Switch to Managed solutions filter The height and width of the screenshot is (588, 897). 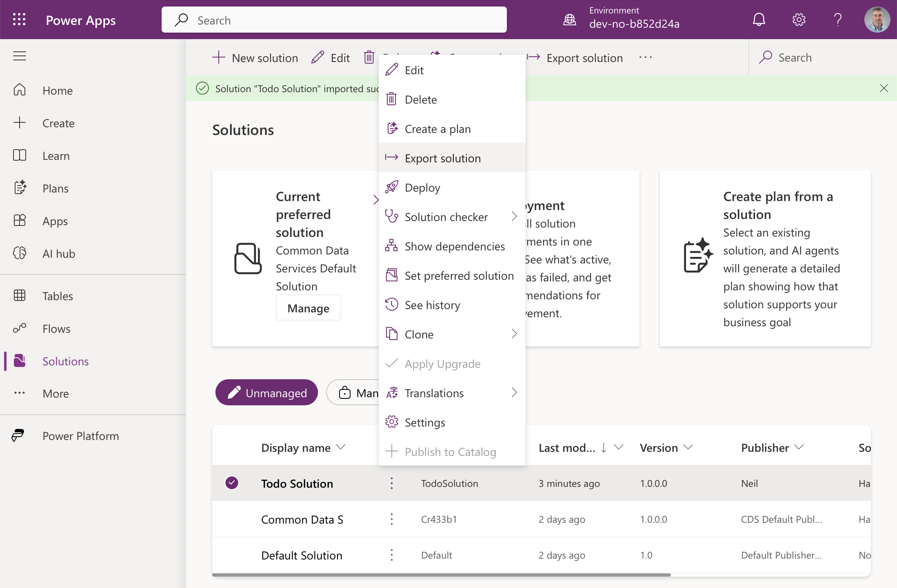coord(353,393)
